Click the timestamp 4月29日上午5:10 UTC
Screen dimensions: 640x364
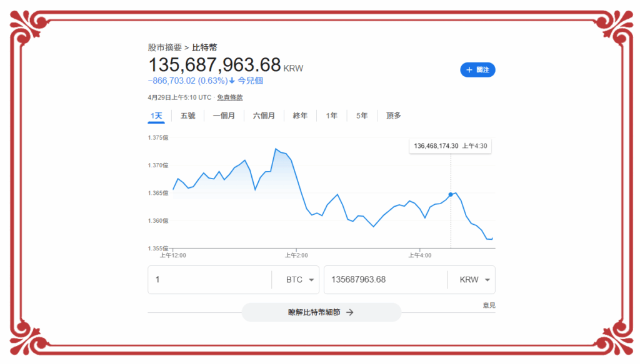click(179, 97)
